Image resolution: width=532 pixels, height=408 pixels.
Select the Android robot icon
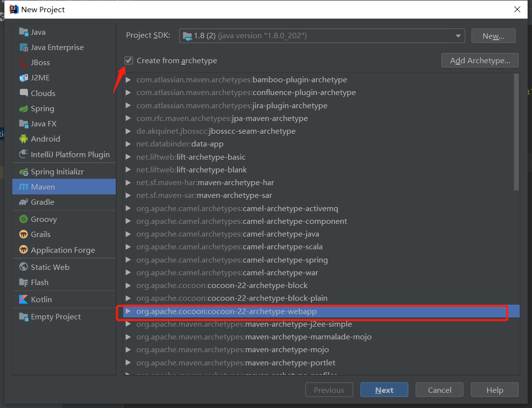point(24,139)
